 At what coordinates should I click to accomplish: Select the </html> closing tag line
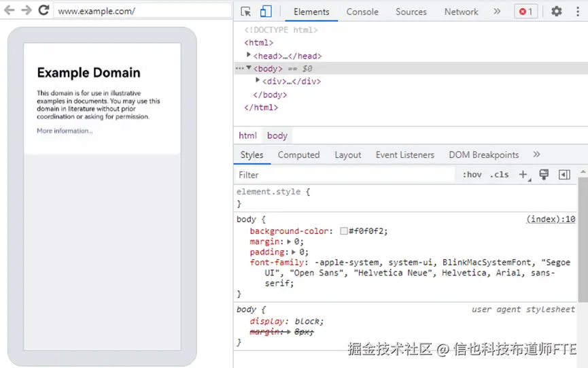261,107
